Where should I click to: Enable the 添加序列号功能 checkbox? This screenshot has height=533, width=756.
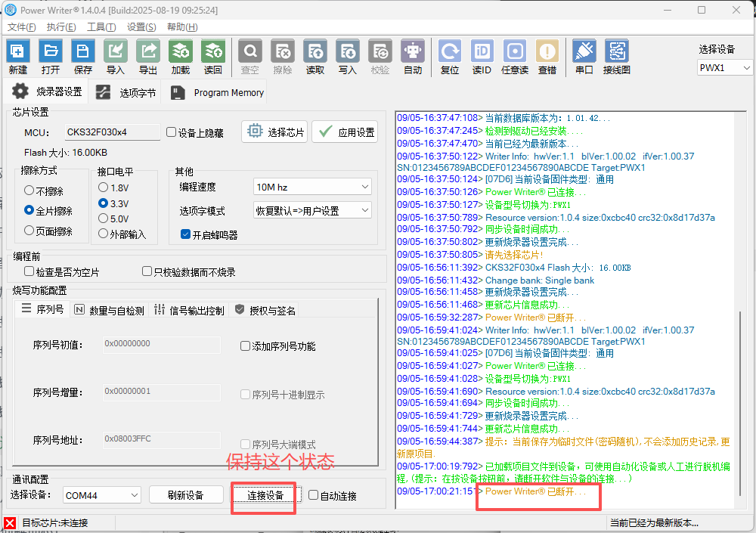click(x=245, y=346)
